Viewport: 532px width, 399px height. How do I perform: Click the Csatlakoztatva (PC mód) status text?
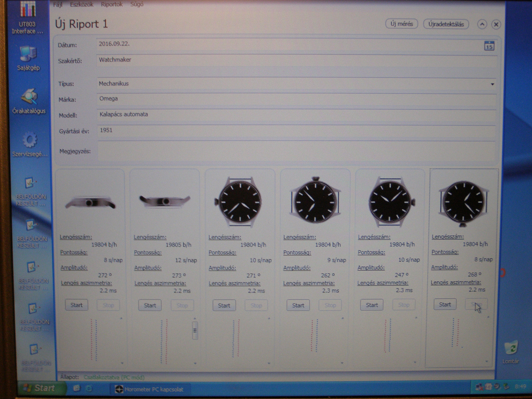pos(114,377)
